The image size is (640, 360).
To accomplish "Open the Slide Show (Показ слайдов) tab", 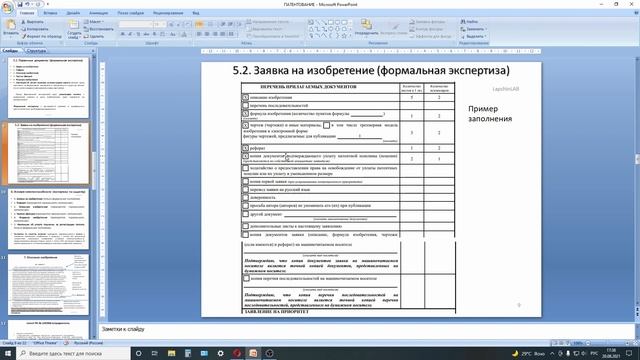I will point(131,13).
